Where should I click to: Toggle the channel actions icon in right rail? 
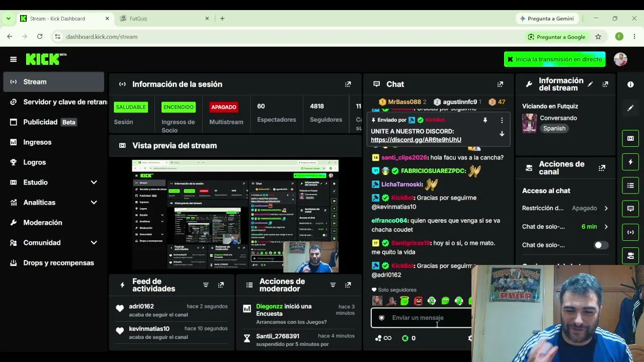pyautogui.click(x=630, y=255)
